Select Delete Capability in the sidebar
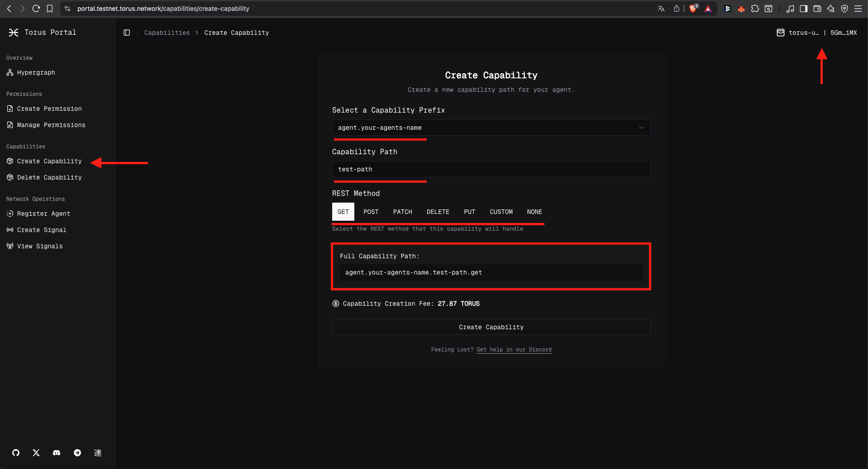The image size is (868, 469). coord(49,177)
